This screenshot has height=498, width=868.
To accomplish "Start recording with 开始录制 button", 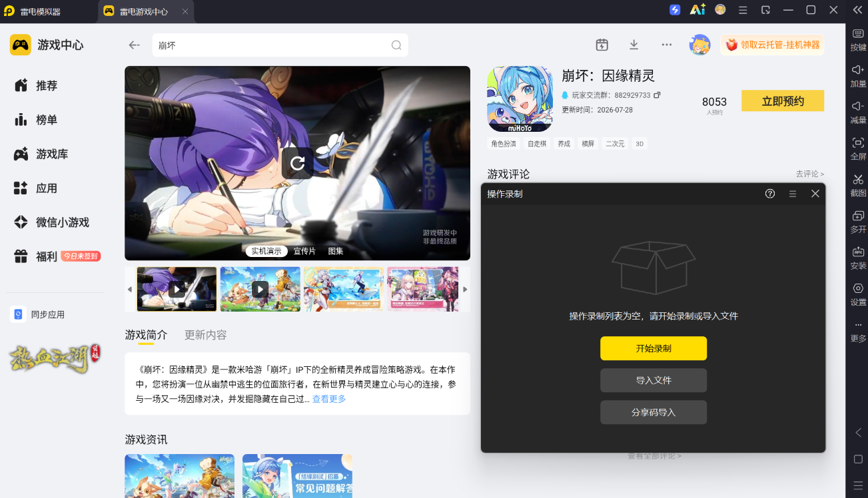I will [x=653, y=348].
